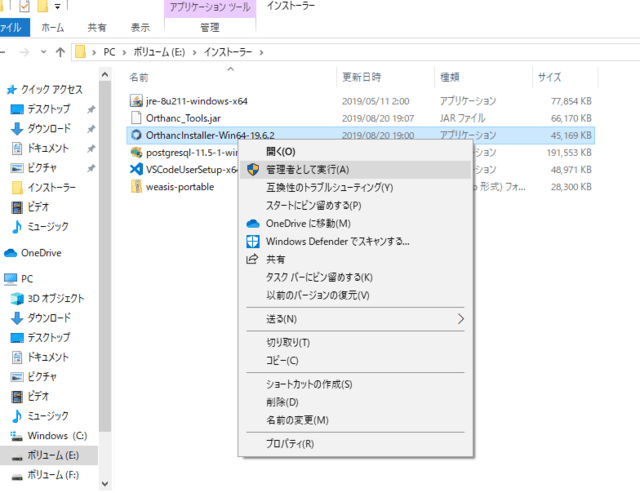Image resolution: width=640 pixels, height=493 pixels.
Task: Click the jre-8u211-windows-x64 file icon
Action: point(138,100)
